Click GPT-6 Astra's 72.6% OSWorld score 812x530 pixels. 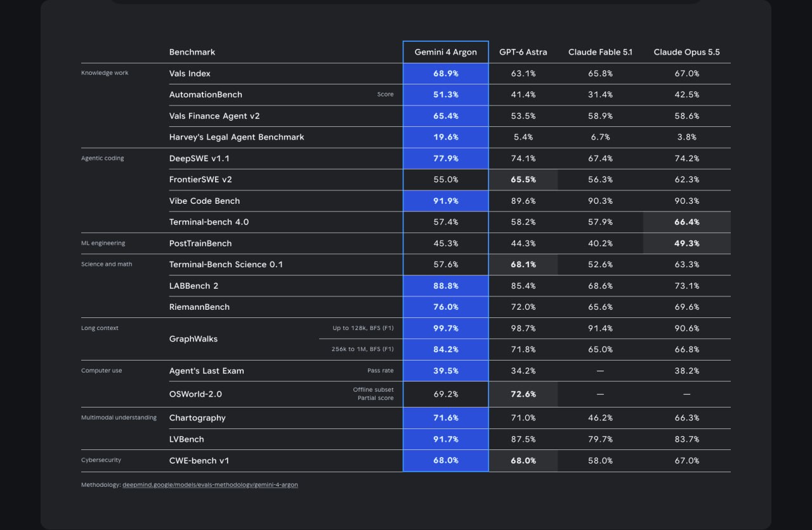523,394
